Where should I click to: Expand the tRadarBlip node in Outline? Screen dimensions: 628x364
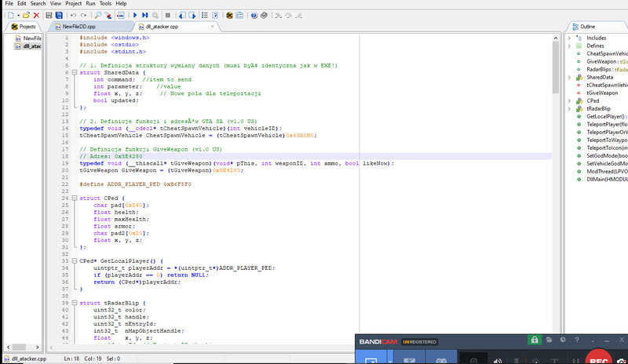coord(570,108)
